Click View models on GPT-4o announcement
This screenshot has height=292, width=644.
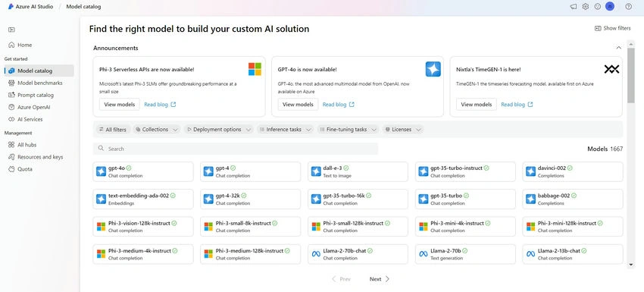(x=299, y=105)
